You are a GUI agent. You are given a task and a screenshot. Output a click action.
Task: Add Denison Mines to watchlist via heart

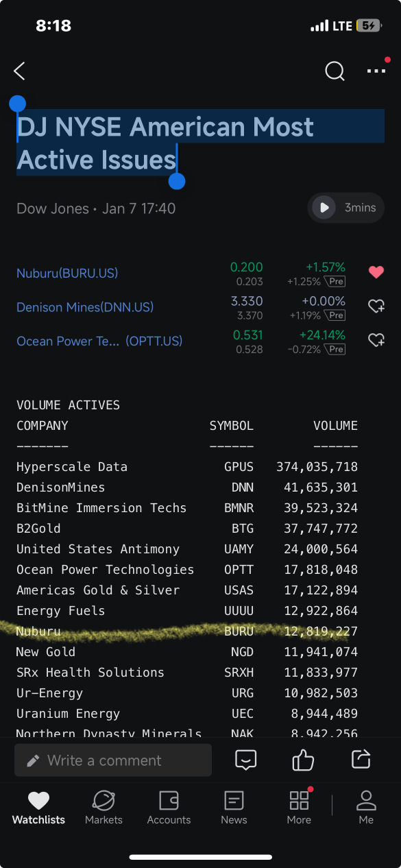(376, 306)
